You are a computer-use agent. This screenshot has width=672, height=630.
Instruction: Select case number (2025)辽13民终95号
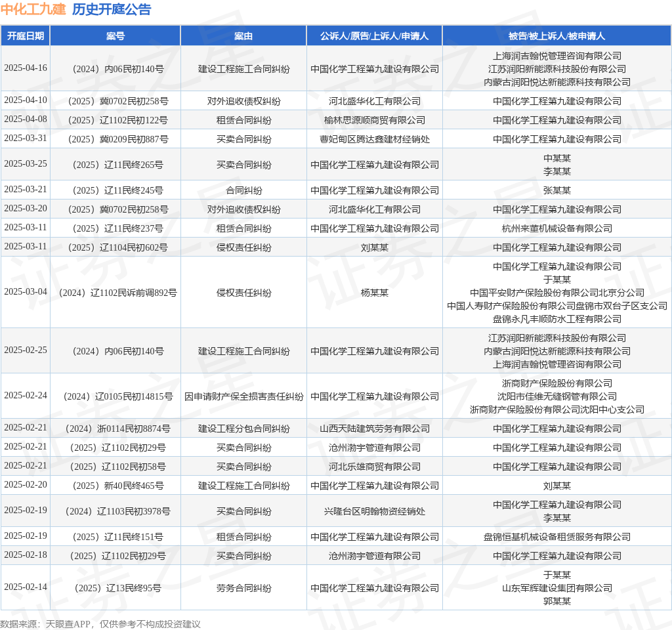[x=118, y=588]
